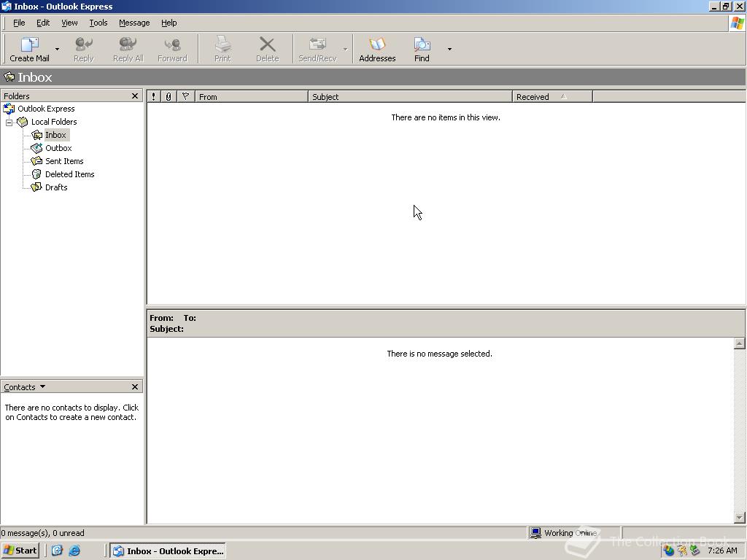This screenshot has height=560, width=747.
Task: Open the Create Mail stationery dropdown arrow
Action: (57, 49)
